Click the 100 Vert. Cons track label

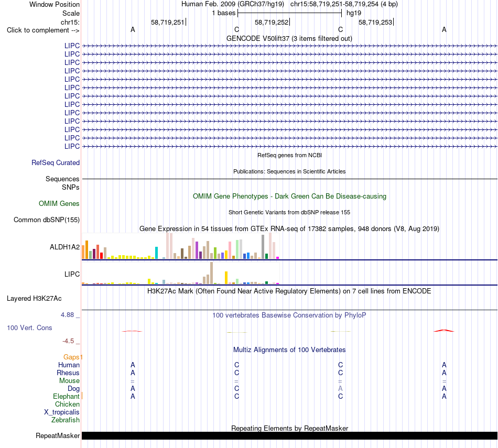tap(29, 327)
